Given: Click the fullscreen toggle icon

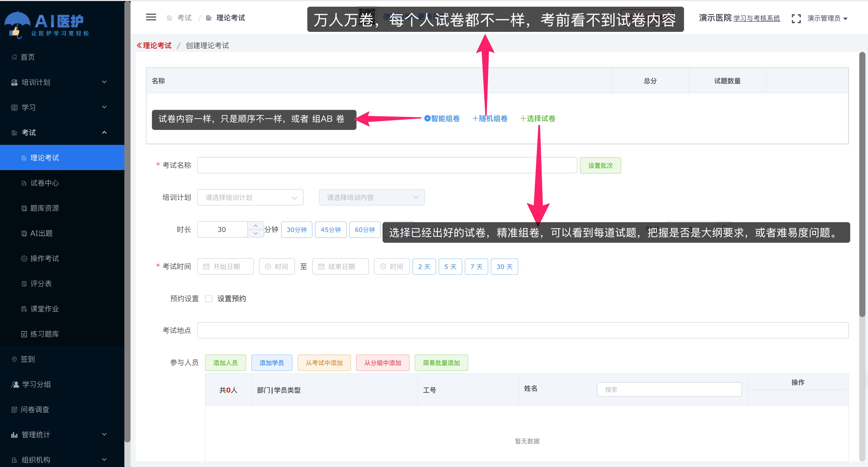Looking at the screenshot, I should pyautogui.click(x=796, y=18).
